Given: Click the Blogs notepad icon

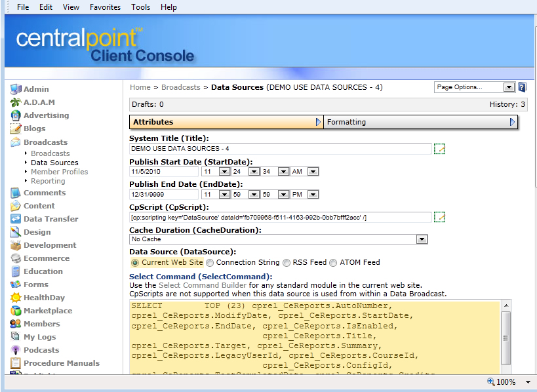Looking at the screenshot, I should (x=15, y=128).
